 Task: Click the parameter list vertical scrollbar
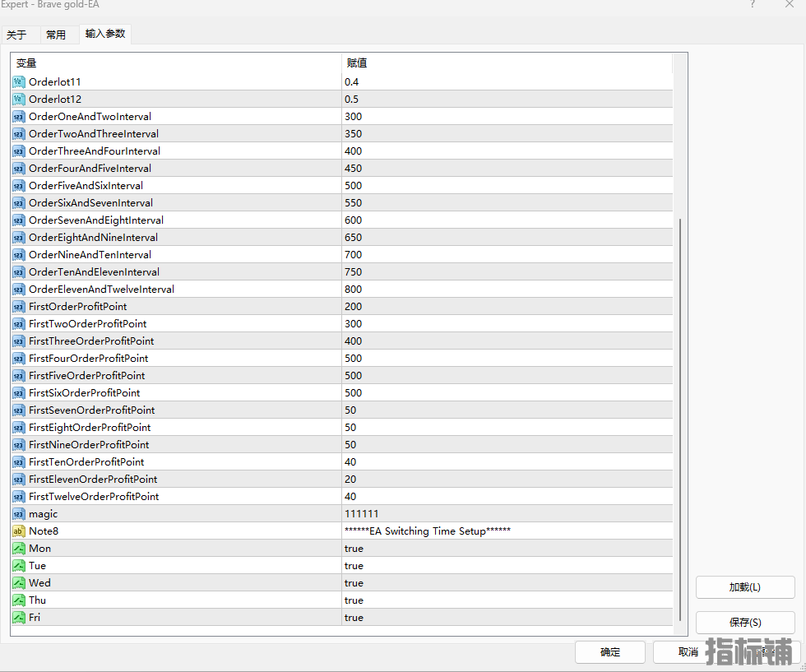point(680,420)
